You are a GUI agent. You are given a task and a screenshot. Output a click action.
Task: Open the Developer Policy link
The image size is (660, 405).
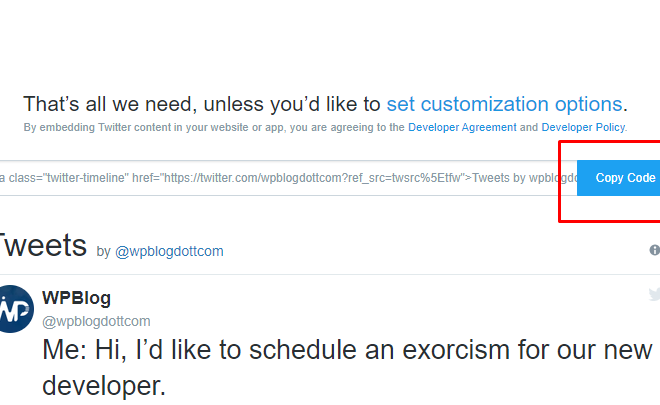(x=583, y=127)
